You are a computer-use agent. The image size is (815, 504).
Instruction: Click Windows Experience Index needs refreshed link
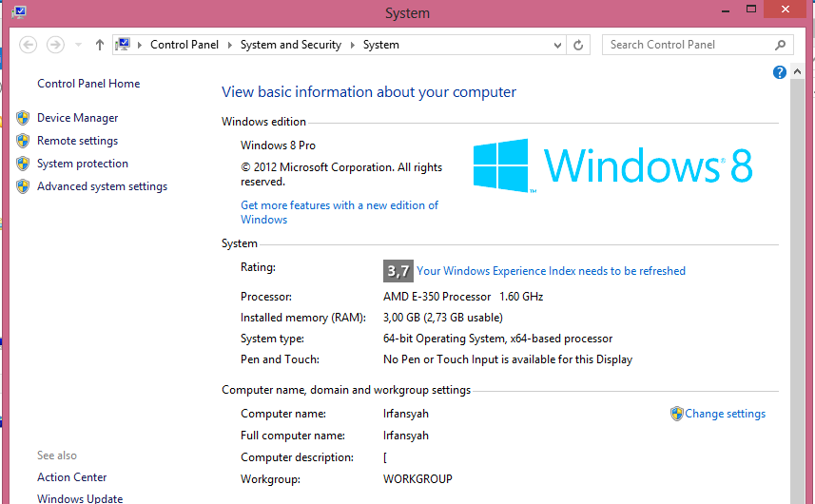click(x=551, y=271)
